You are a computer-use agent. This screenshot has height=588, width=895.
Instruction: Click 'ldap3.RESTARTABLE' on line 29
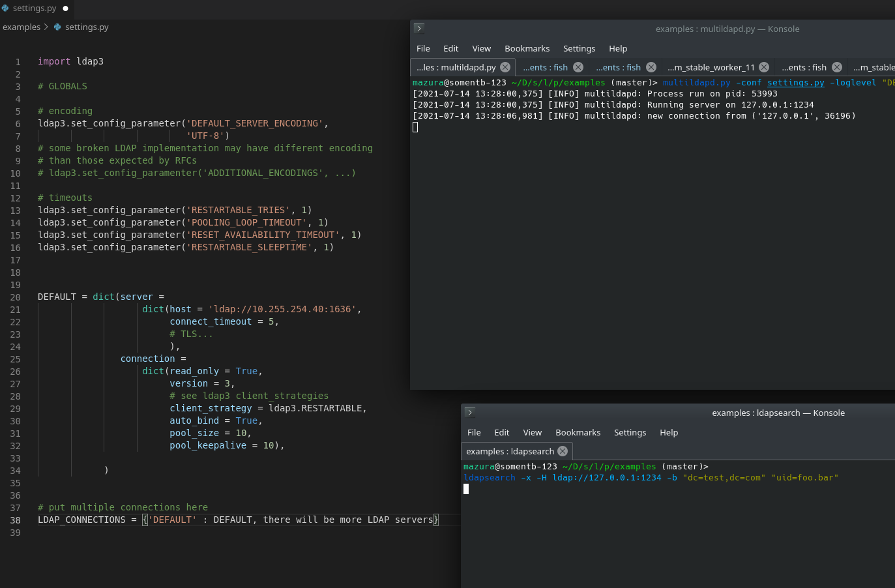[315, 408]
